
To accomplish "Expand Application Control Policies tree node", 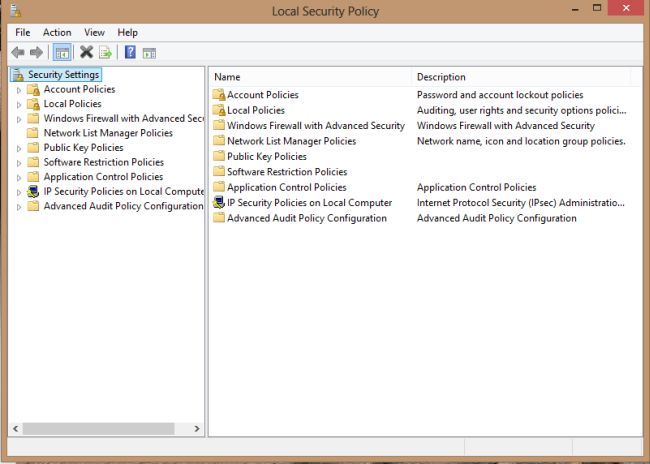I will point(19,177).
